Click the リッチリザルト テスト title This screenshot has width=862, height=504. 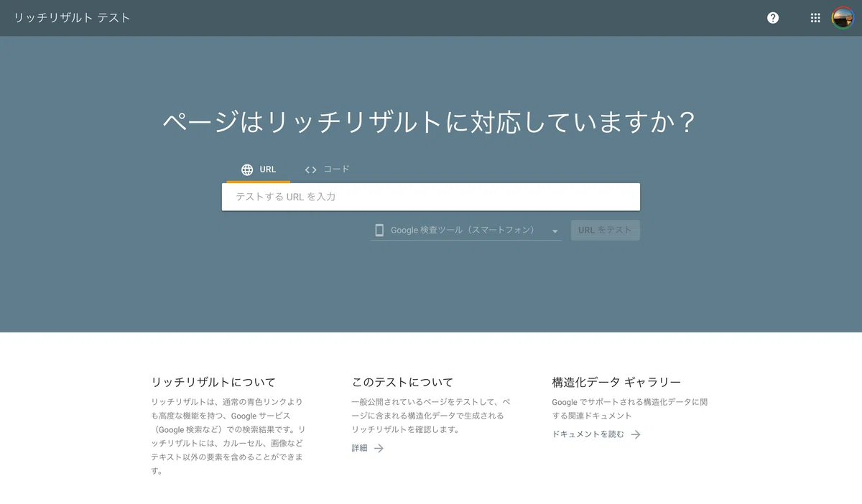tap(73, 18)
